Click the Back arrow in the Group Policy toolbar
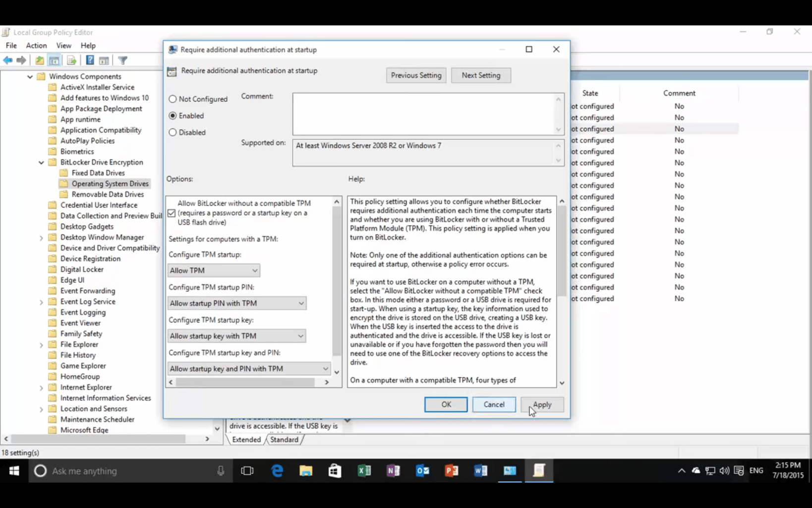Viewport: 812px width, 508px height. tap(8, 61)
